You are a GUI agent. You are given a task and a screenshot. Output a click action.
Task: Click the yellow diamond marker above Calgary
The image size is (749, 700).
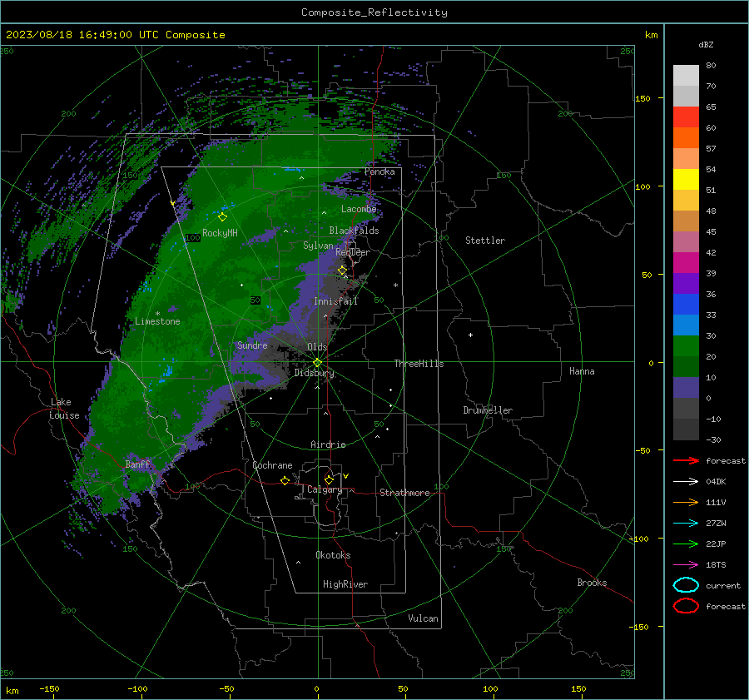[329, 479]
